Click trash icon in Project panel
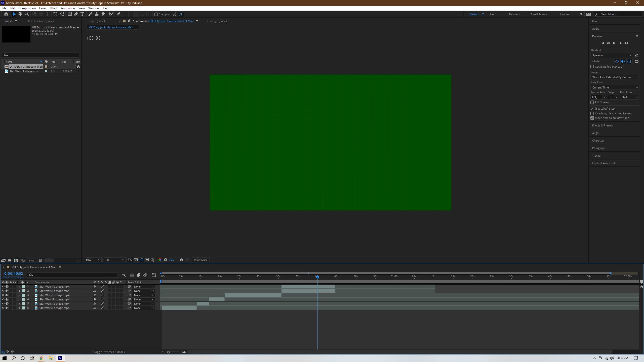 pyautogui.click(x=40, y=260)
